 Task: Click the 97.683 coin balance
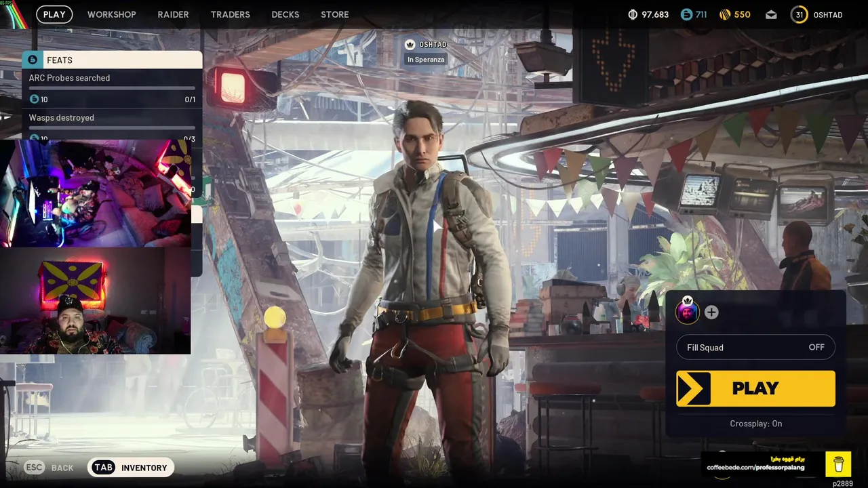click(x=655, y=14)
